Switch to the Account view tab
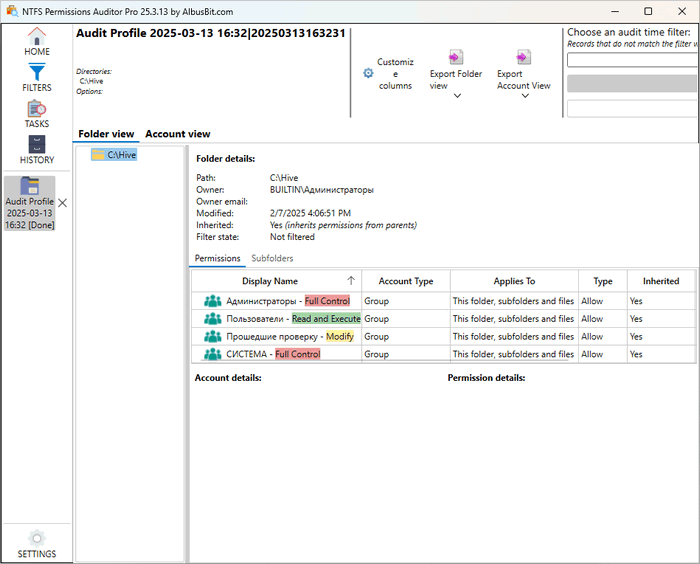 coord(177,134)
